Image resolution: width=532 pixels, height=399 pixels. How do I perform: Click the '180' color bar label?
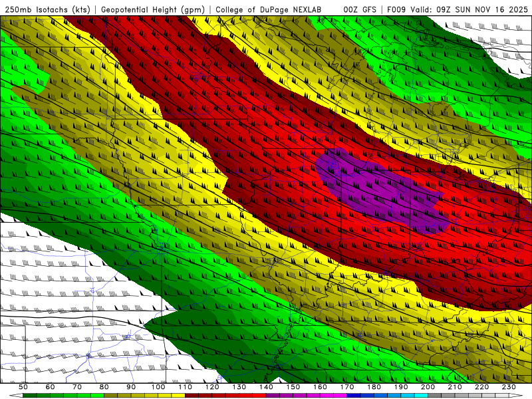374,387
